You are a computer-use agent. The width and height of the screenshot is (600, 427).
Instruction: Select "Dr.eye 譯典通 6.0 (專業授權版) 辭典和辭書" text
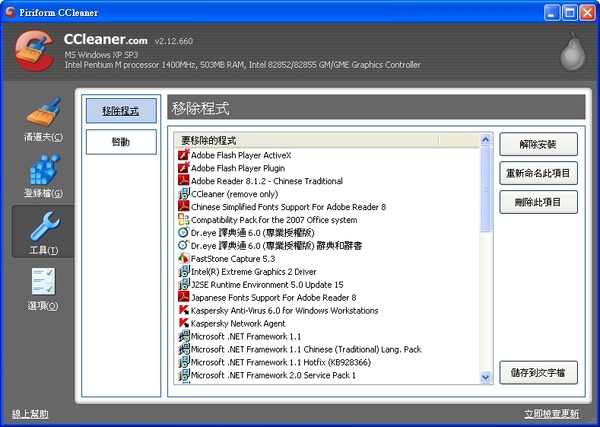click(x=276, y=246)
